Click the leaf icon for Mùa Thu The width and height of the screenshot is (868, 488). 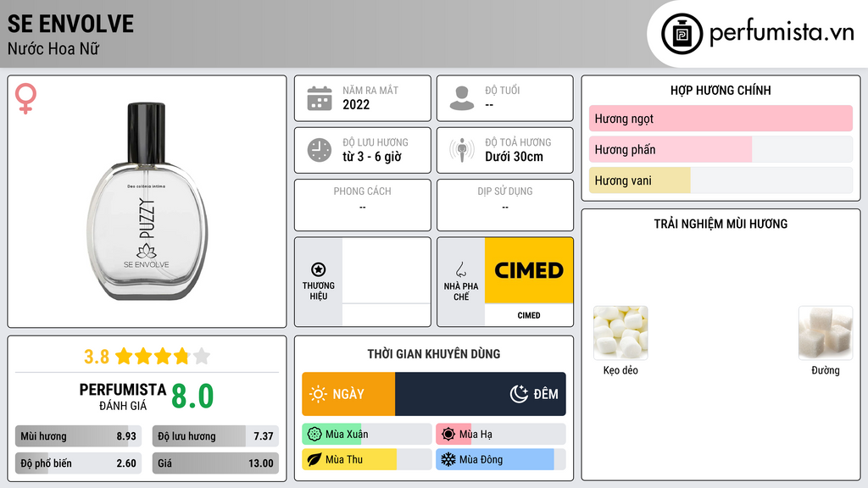tap(314, 459)
